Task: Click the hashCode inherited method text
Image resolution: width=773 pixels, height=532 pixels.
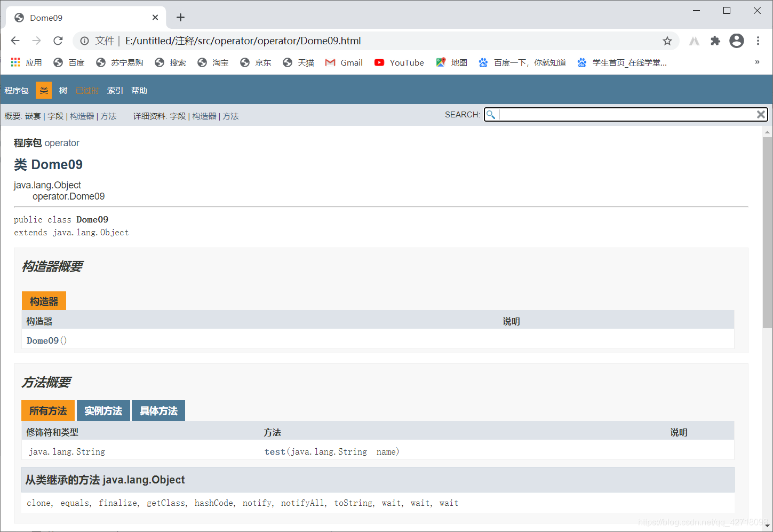Action: pyautogui.click(x=214, y=503)
